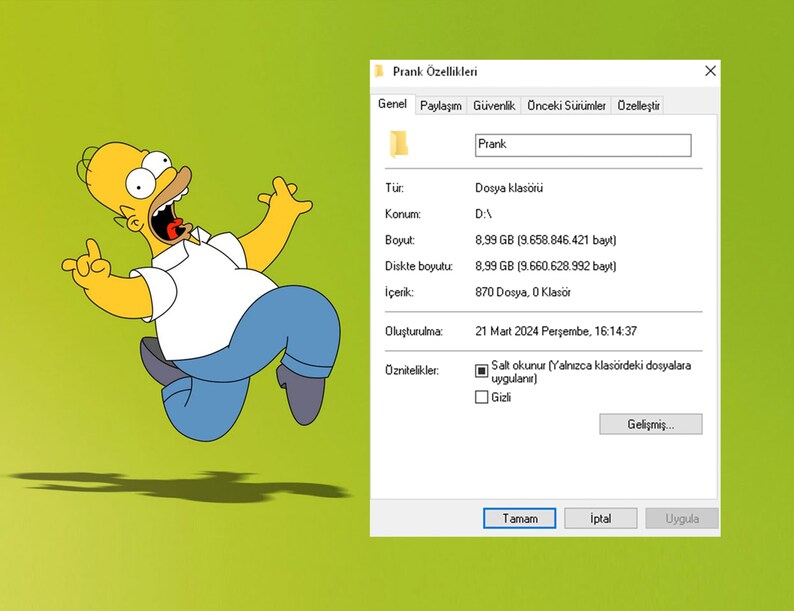794x611 pixels.
Task: Confirm with the Tamam button
Action: pos(520,518)
